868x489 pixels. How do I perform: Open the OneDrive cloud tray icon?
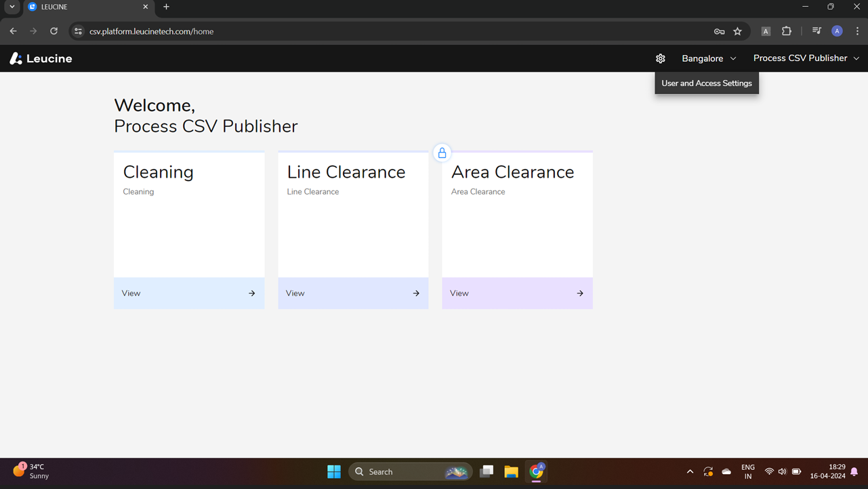(726, 471)
